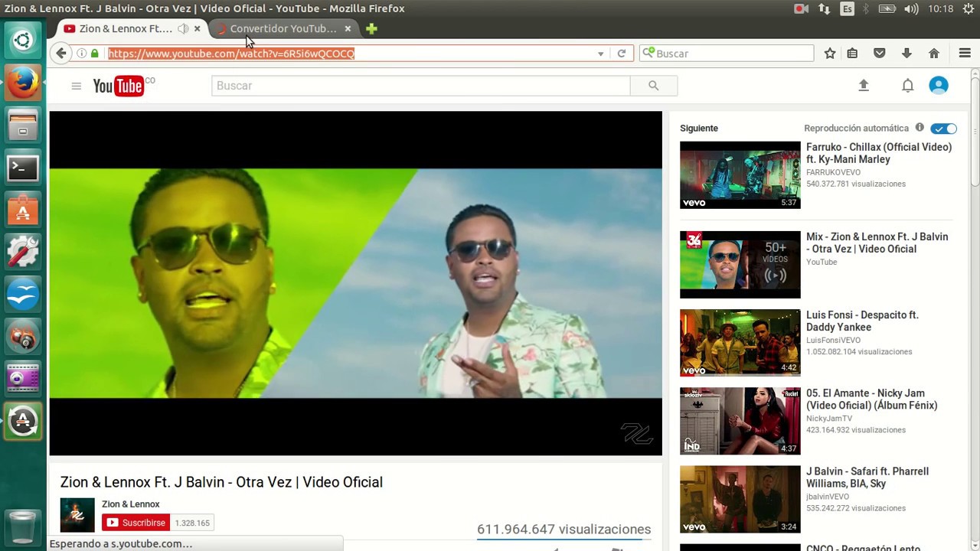Click the Farruko Chillax thumbnail
980x551 pixels.
click(x=740, y=174)
